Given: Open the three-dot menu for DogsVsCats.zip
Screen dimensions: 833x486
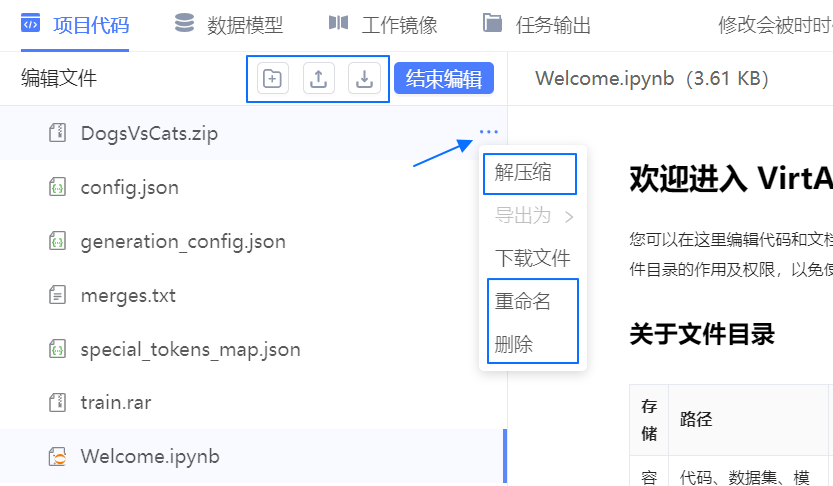Looking at the screenshot, I should [488, 132].
